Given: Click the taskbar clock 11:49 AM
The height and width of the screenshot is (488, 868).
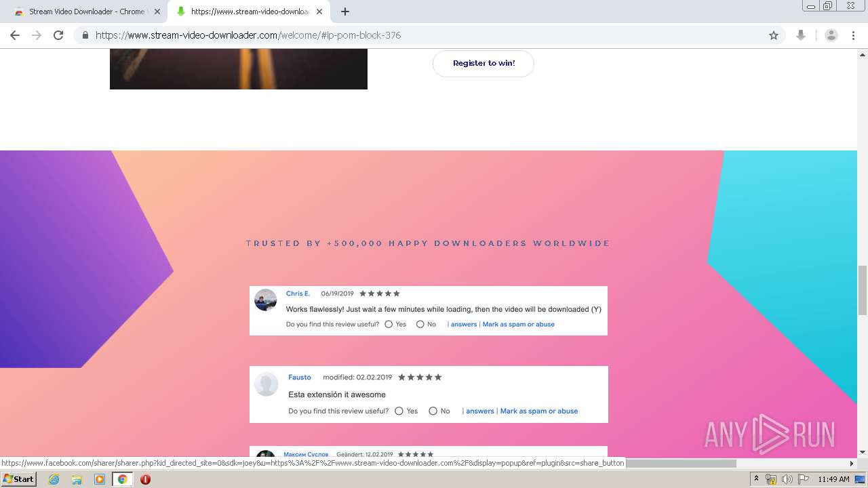Looking at the screenshot, I should 834,479.
